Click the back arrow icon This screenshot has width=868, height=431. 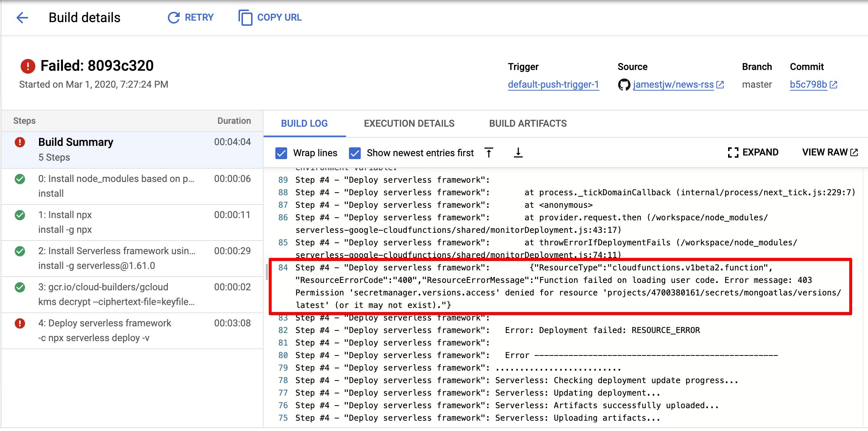point(22,17)
